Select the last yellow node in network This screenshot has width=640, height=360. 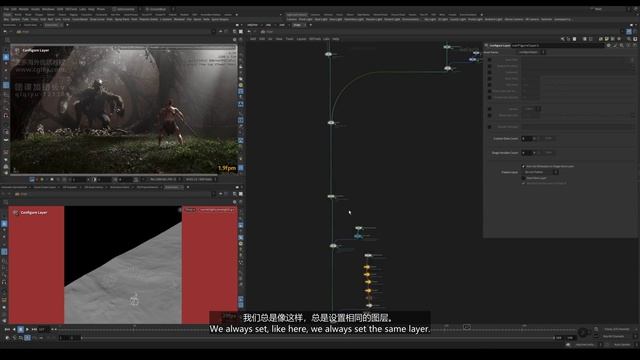click(x=368, y=291)
